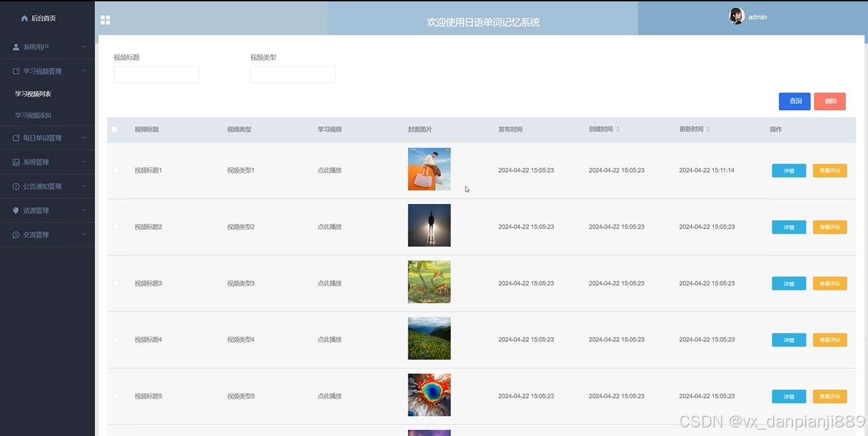Image resolution: width=868 pixels, height=436 pixels.
Task: Expand the 系统用户 menu chevron
Action: [x=83, y=47]
